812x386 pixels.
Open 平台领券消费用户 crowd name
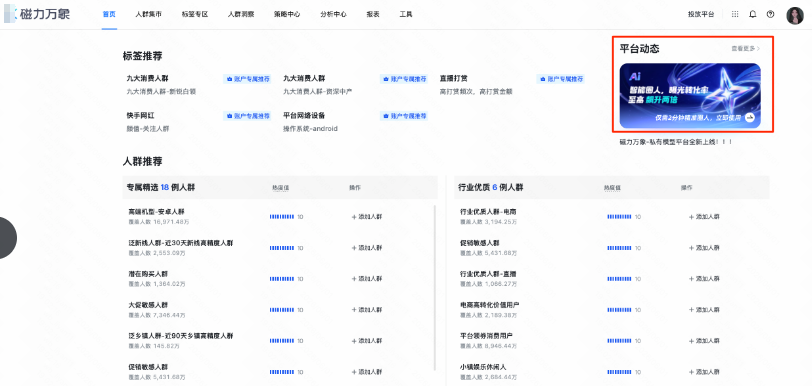[486, 336]
